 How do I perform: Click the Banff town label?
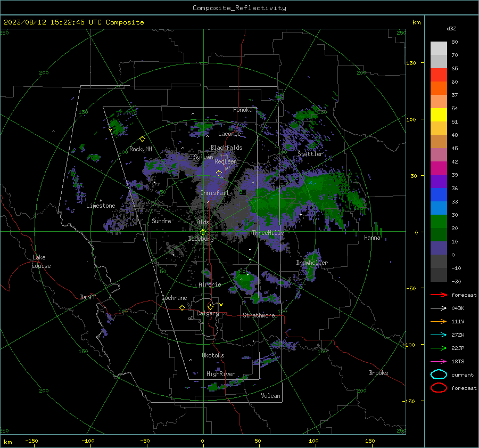pyautogui.click(x=88, y=297)
